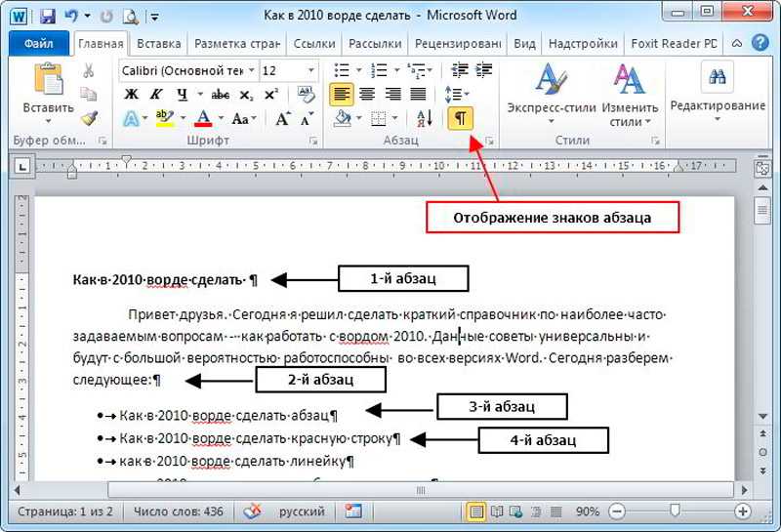Viewport: 781px width, 532px height.
Task: Apply superscript formatting
Action: (x=271, y=94)
